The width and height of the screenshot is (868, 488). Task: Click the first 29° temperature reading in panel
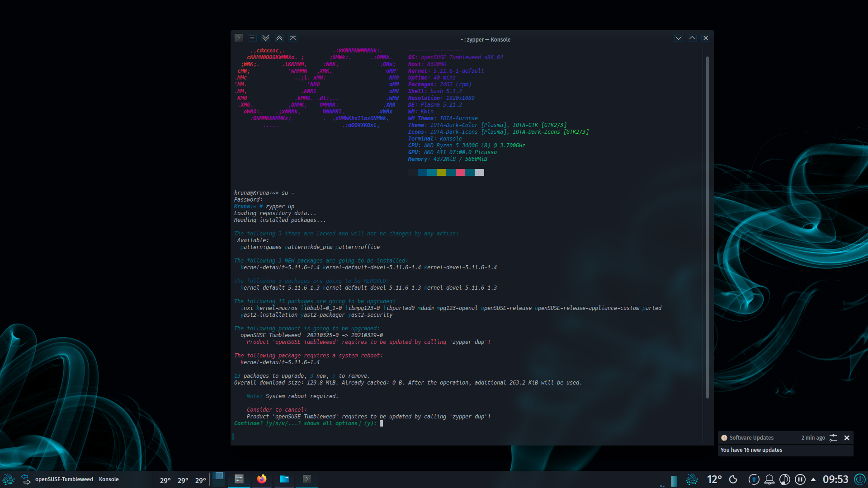(165, 480)
